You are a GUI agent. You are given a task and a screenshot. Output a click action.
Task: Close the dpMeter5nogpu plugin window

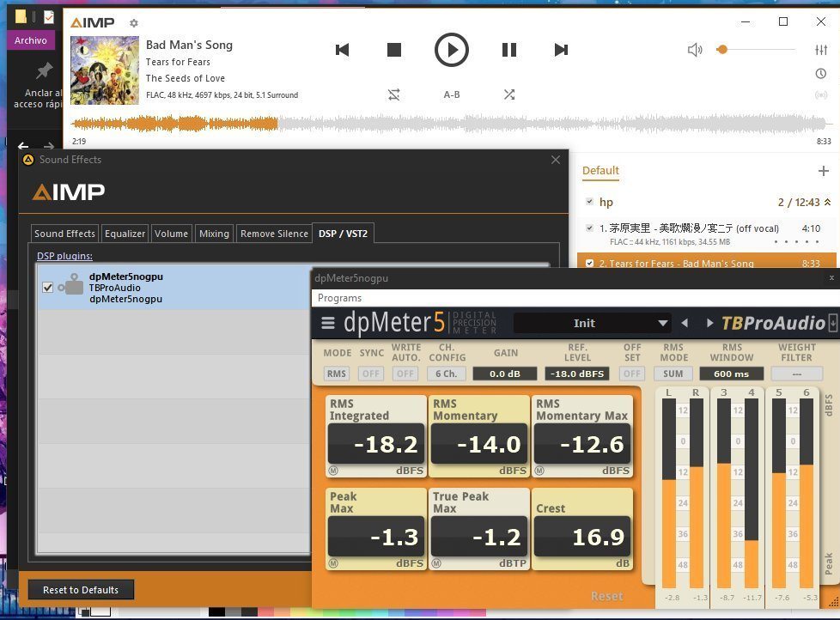point(831,278)
